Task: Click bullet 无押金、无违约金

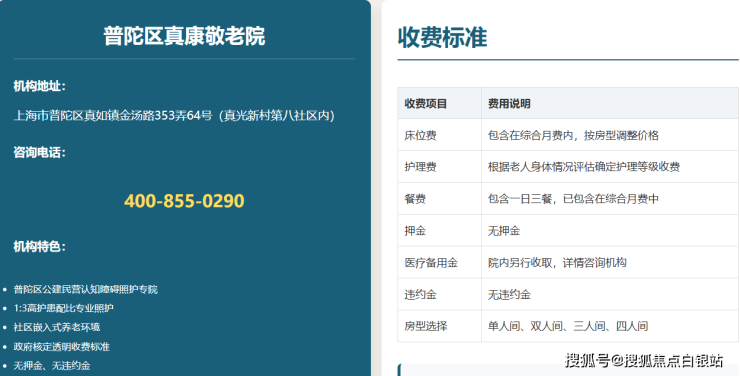Action: tap(52, 366)
